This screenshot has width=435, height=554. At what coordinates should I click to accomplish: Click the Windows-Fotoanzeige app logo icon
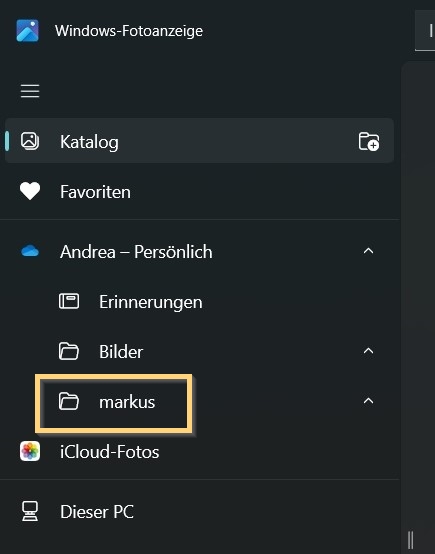28,31
